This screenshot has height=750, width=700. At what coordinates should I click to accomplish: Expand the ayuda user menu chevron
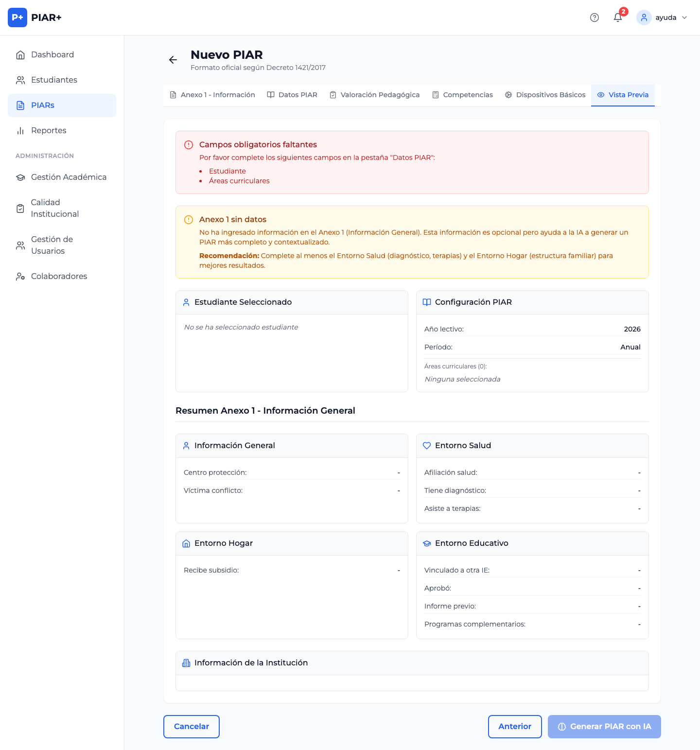[x=684, y=17]
